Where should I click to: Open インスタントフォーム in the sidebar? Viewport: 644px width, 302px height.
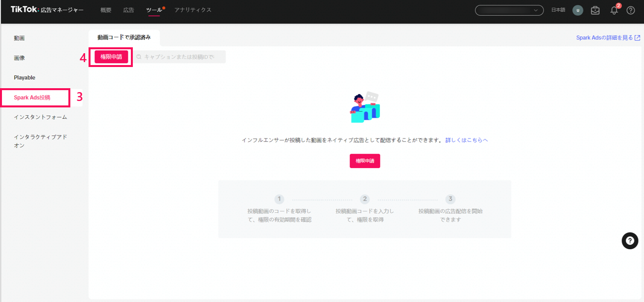[40, 117]
